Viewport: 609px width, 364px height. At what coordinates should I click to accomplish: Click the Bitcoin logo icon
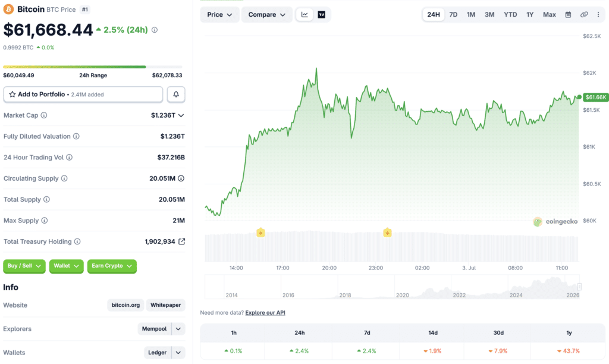click(x=8, y=9)
